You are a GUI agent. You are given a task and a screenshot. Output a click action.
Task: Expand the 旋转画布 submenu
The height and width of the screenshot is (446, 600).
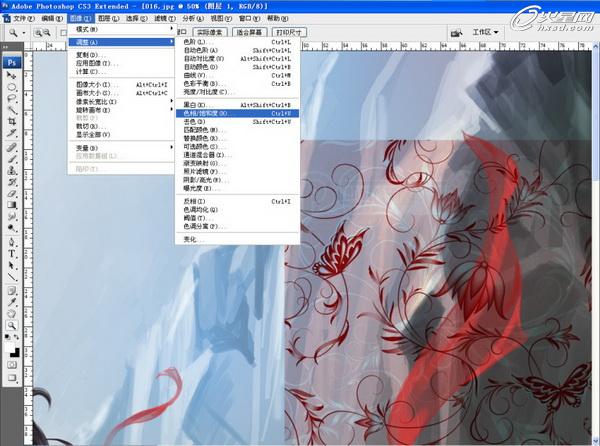tap(122, 110)
